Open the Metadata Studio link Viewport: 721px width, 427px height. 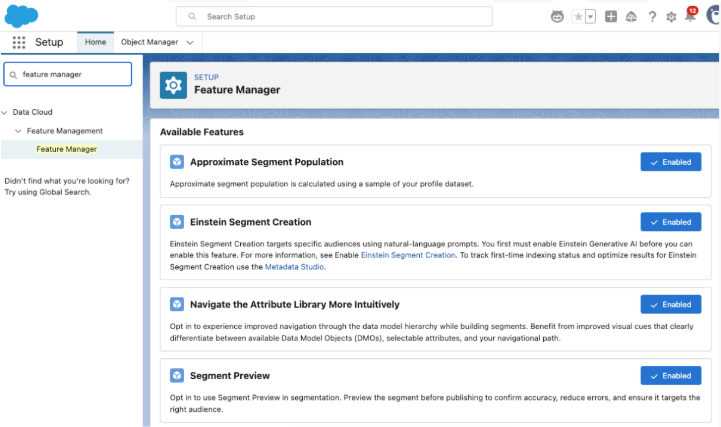294,267
